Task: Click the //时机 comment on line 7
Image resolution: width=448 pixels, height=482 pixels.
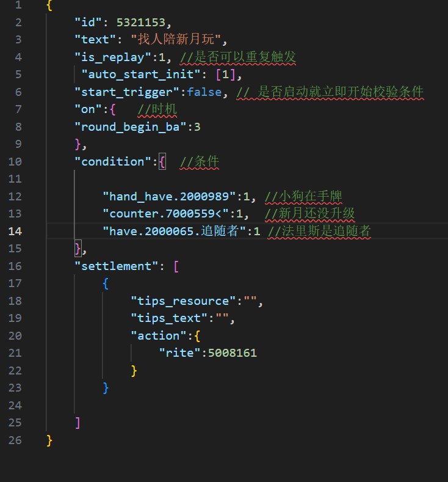Action: [x=157, y=109]
